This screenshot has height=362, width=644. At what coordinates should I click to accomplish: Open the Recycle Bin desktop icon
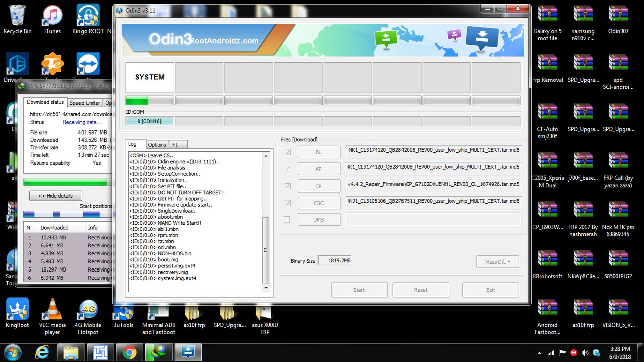point(18,19)
